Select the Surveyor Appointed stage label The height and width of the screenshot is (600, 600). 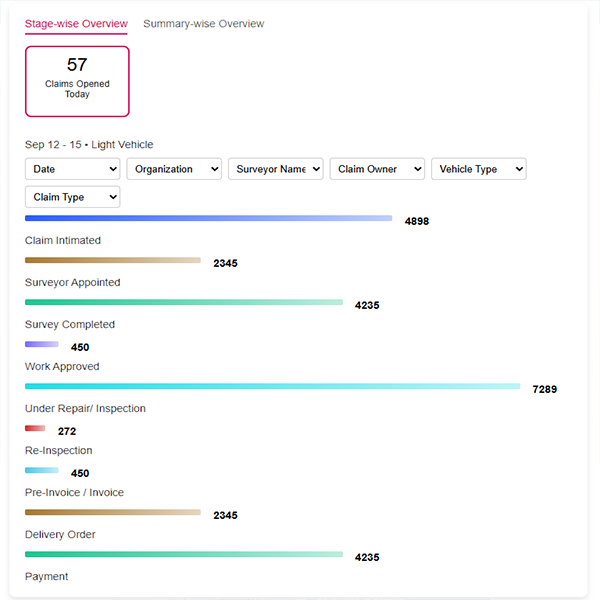point(72,283)
